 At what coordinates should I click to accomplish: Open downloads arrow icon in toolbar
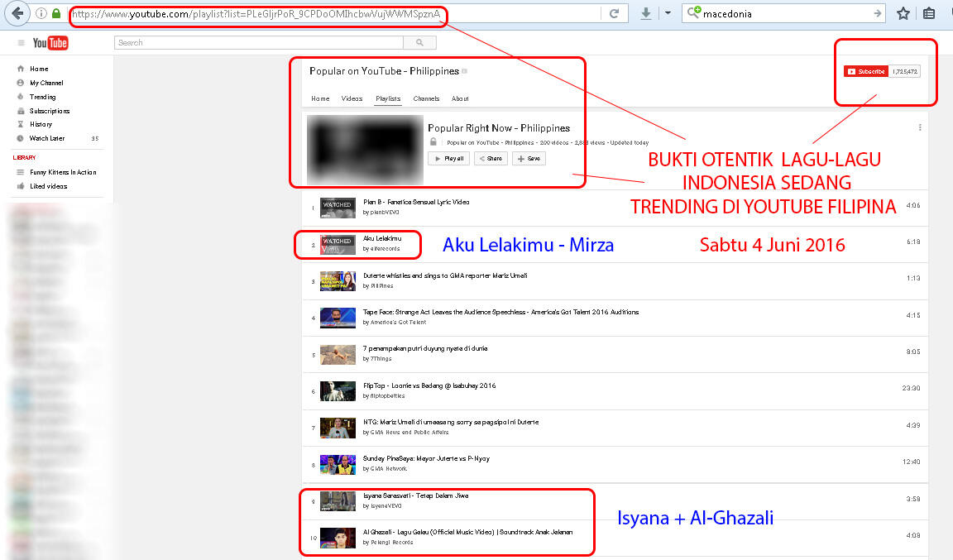pyautogui.click(x=645, y=13)
